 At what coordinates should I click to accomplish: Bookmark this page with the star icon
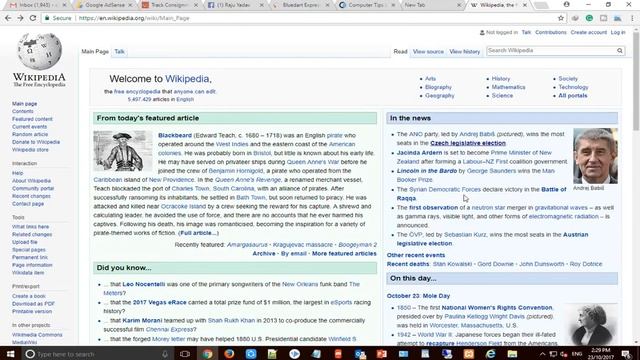pos(561,18)
